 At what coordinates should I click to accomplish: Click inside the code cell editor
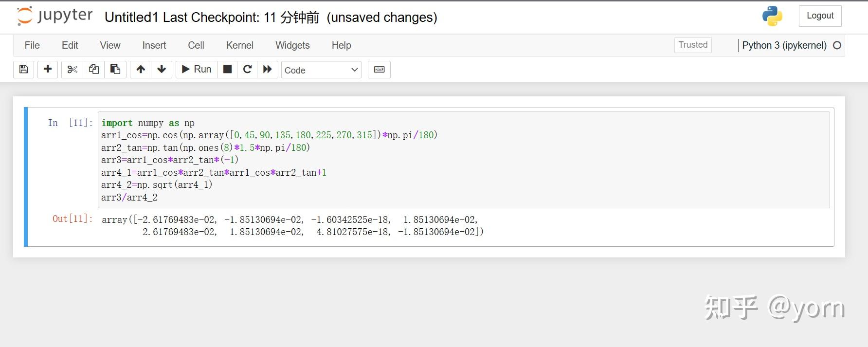[x=438, y=161]
